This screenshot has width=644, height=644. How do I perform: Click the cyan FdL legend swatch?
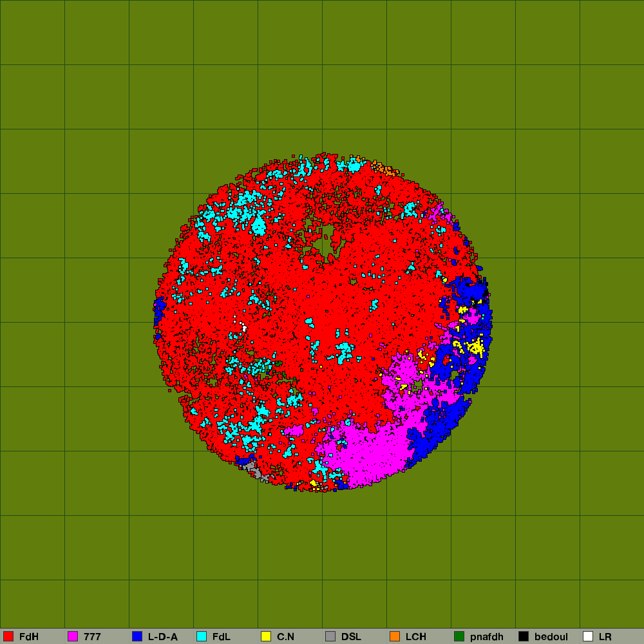pyautogui.click(x=202, y=636)
